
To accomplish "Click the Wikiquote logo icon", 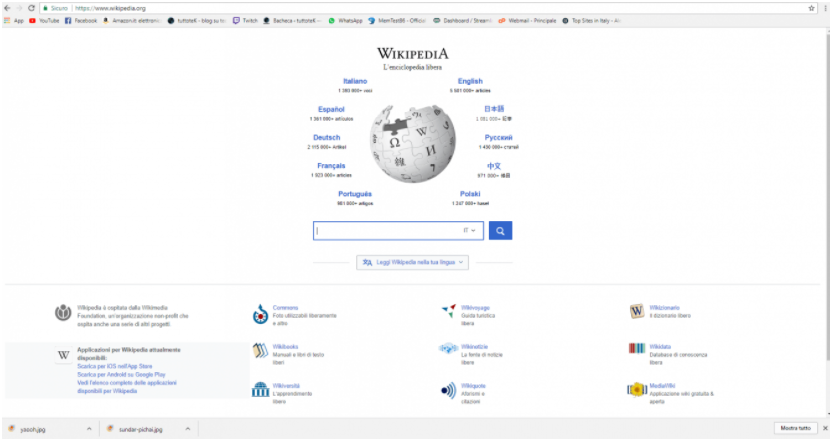I will pyautogui.click(x=448, y=391).
